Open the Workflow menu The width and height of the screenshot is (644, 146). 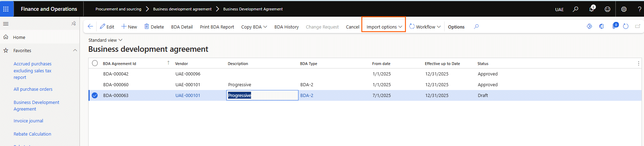(425, 27)
